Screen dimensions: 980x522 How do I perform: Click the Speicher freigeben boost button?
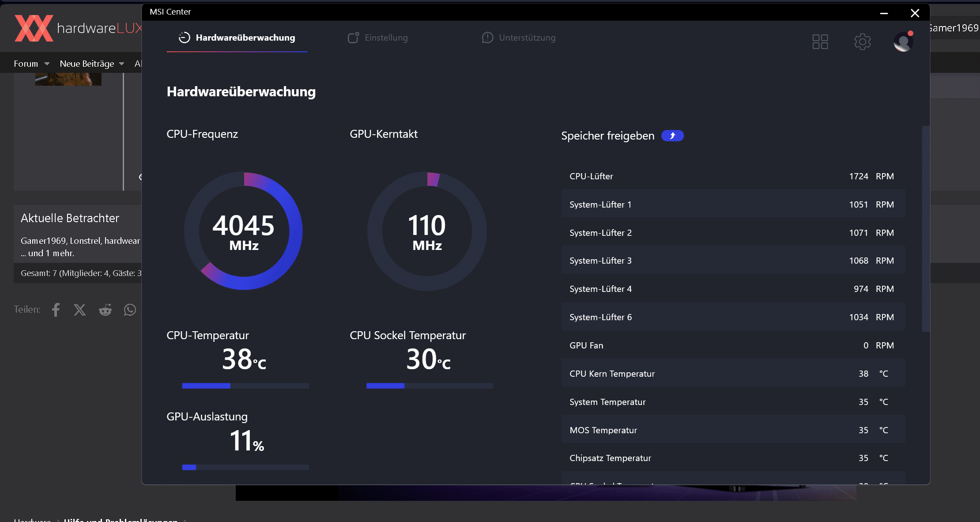point(672,136)
